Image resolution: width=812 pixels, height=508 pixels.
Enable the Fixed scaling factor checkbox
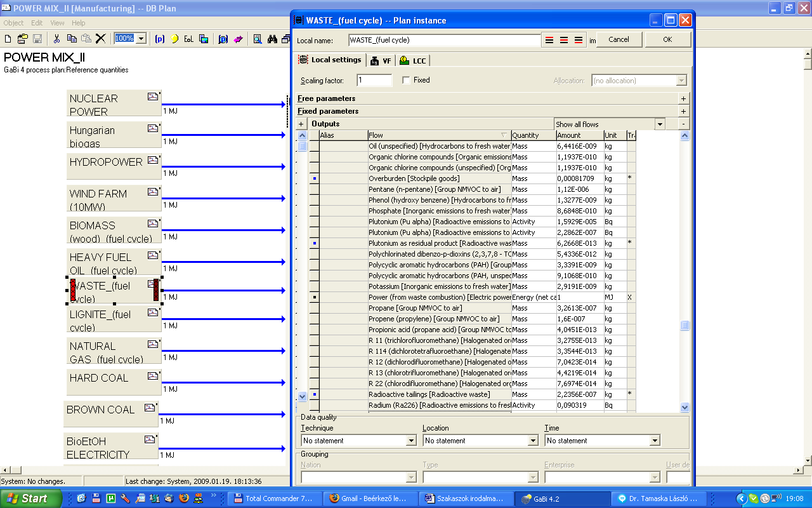coord(406,80)
